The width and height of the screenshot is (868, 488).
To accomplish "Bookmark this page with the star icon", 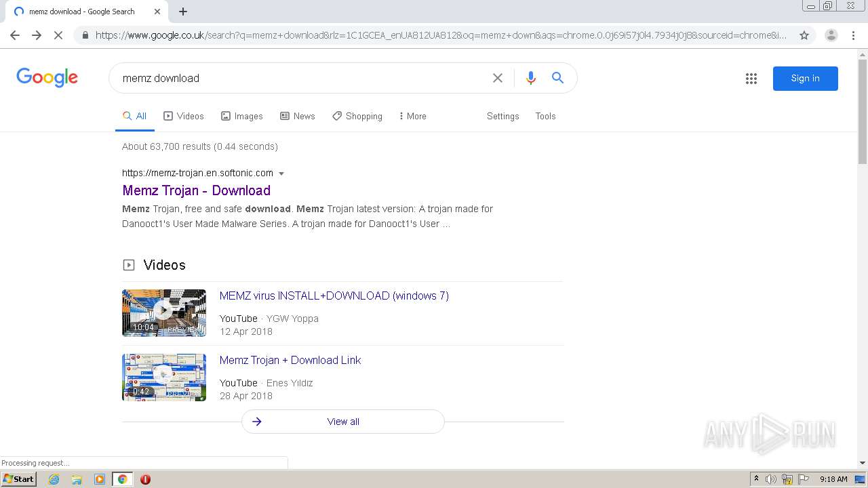I will pyautogui.click(x=804, y=35).
